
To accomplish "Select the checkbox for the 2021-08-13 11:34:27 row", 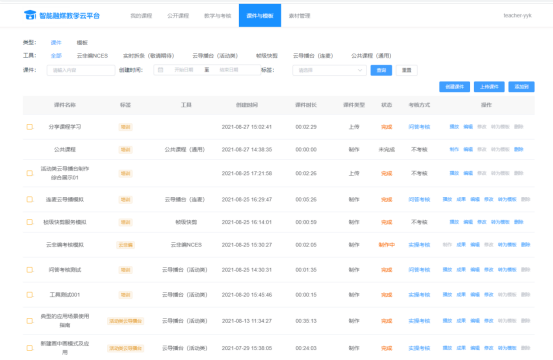I will [x=30, y=321].
